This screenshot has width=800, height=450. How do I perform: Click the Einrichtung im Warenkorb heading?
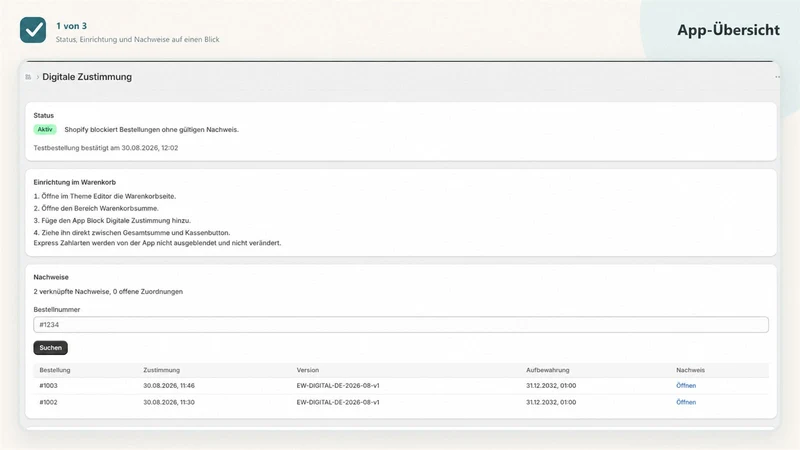pyautogui.click(x=74, y=182)
